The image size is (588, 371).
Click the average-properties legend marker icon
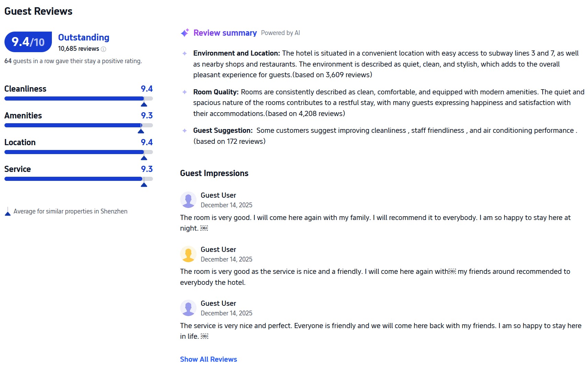[8, 212]
